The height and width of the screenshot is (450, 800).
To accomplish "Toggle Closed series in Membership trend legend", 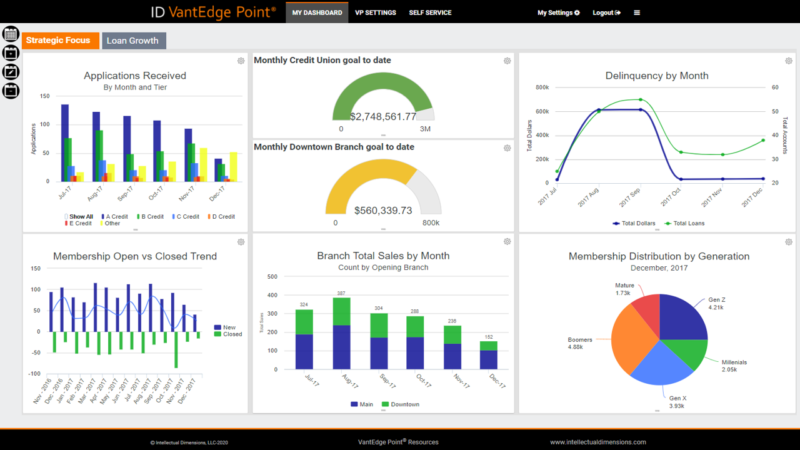I will [228, 334].
